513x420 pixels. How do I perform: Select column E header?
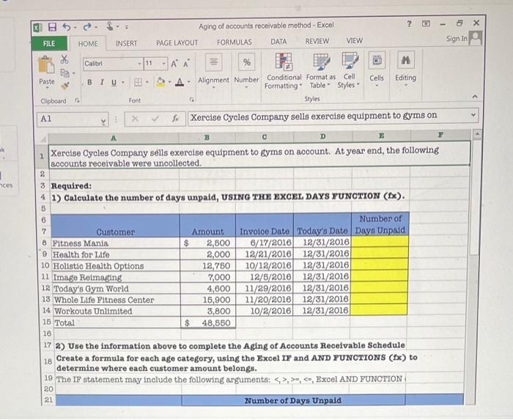(x=381, y=135)
